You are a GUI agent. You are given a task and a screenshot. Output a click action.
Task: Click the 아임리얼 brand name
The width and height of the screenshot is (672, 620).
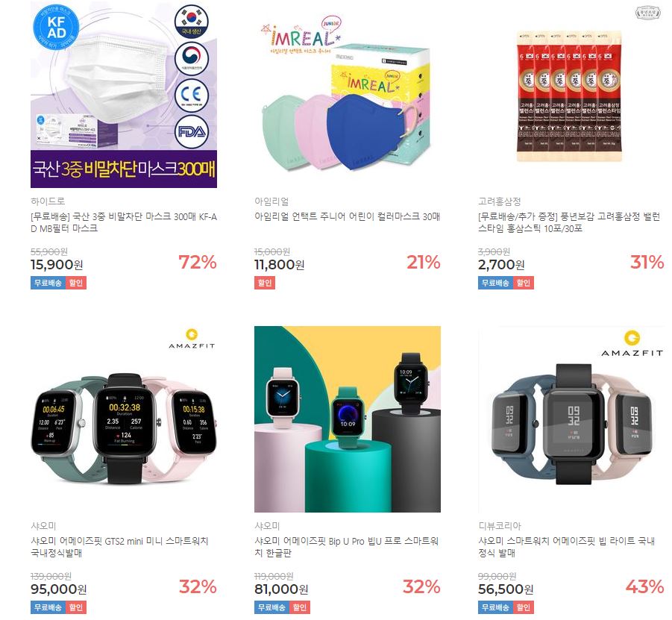click(x=271, y=201)
